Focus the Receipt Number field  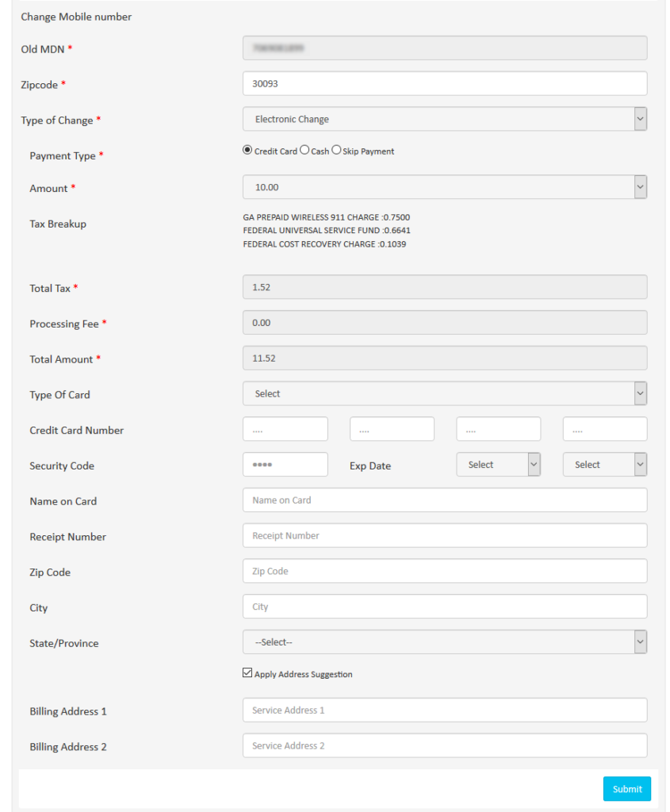[444, 535]
